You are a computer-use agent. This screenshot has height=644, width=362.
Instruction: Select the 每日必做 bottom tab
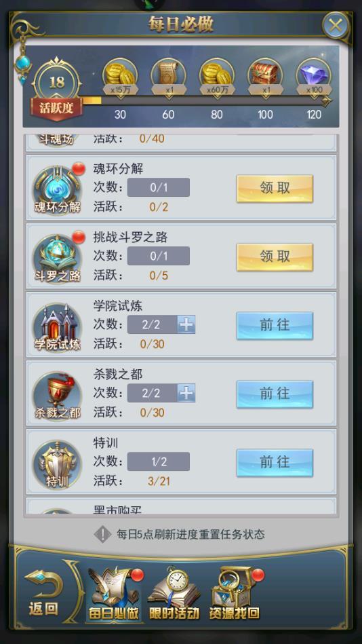pos(114,593)
